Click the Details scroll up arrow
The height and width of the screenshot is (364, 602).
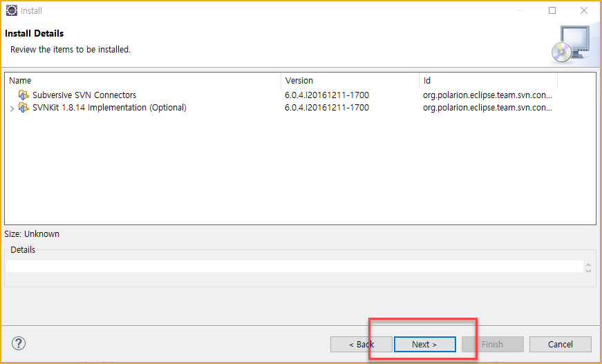tap(589, 264)
